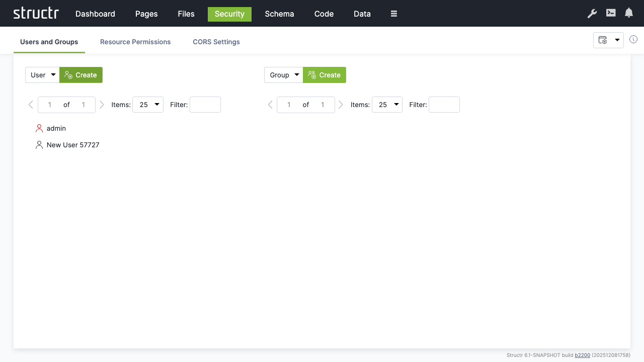Click the user icon beside New User 57727
Screen dimensions: 644x362
(39, 144)
